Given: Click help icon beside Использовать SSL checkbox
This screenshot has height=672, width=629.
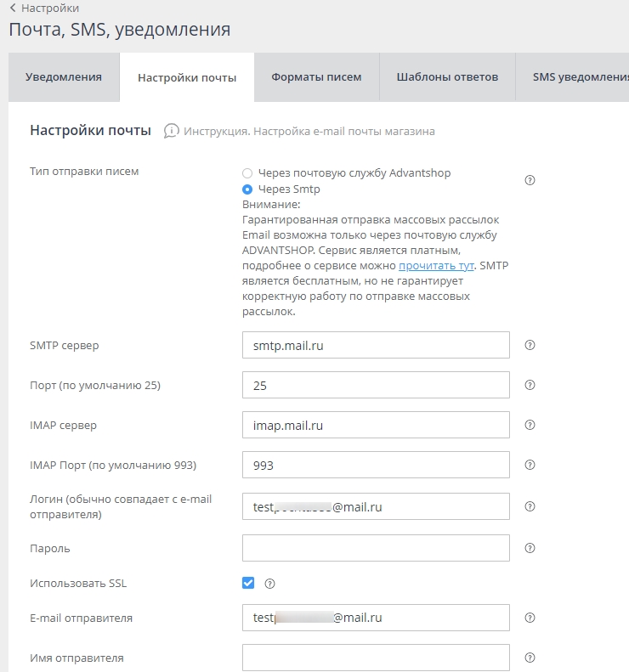Looking at the screenshot, I should 270,584.
